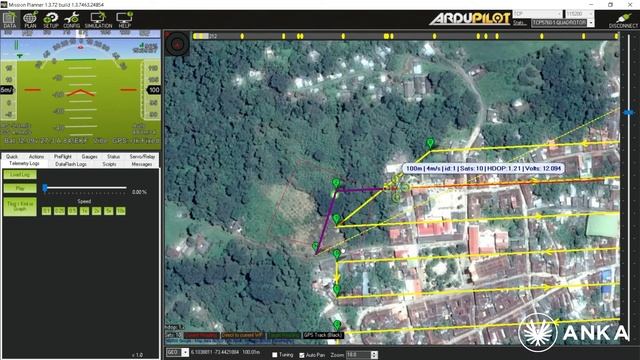This screenshot has height=360, width=640.
Task: Set playback speed to 0.25
Action: point(59,211)
